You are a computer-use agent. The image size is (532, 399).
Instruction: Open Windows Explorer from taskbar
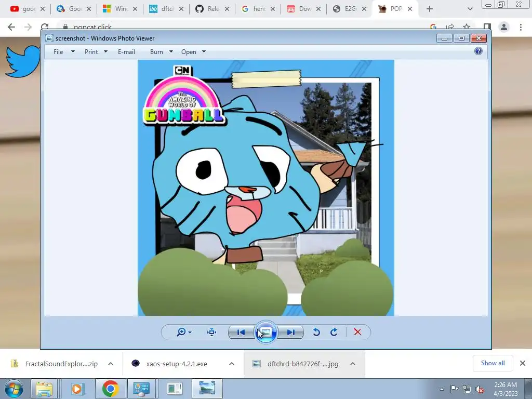coord(45,389)
